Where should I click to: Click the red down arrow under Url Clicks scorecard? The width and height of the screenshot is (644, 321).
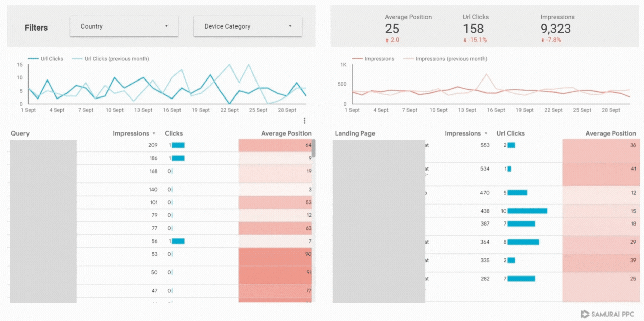(465, 40)
